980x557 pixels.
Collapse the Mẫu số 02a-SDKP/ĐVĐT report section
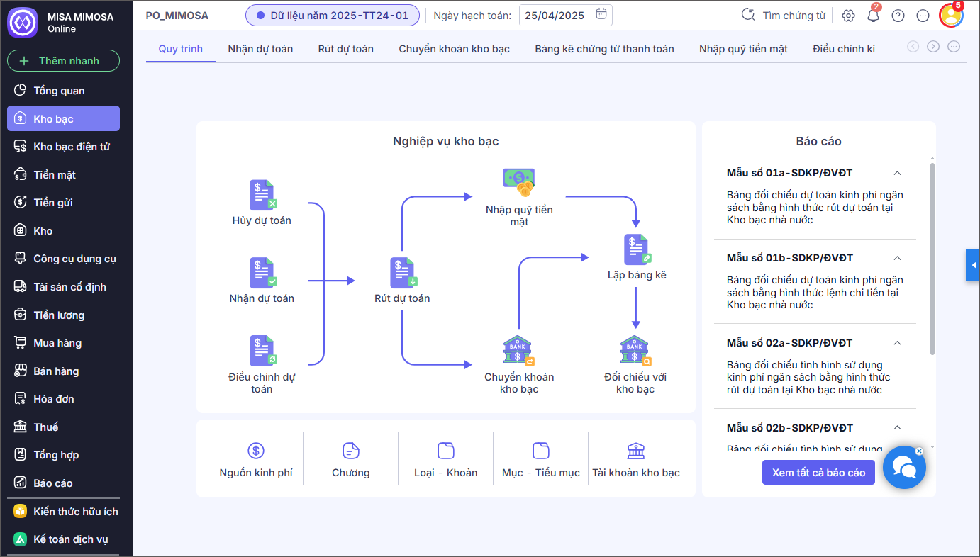coord(897,343)
